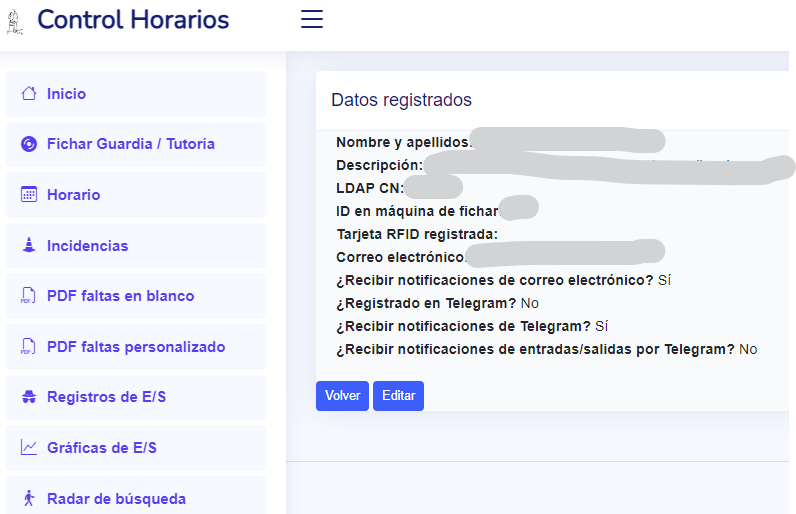Open the Control Horarios title link

133,20
